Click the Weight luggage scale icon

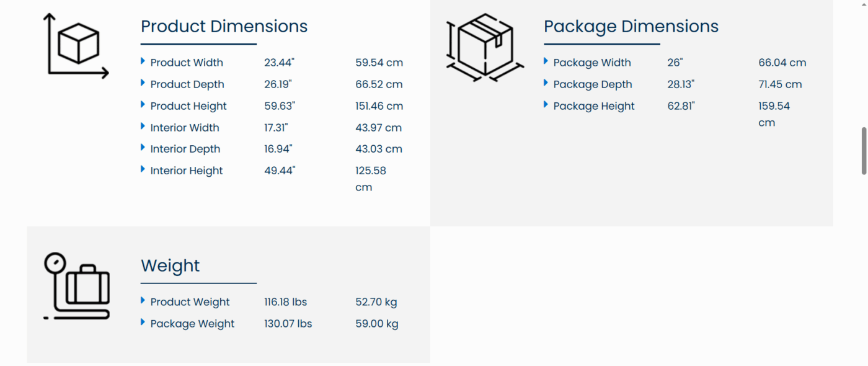pyautogui.click(x=77, y=285)
